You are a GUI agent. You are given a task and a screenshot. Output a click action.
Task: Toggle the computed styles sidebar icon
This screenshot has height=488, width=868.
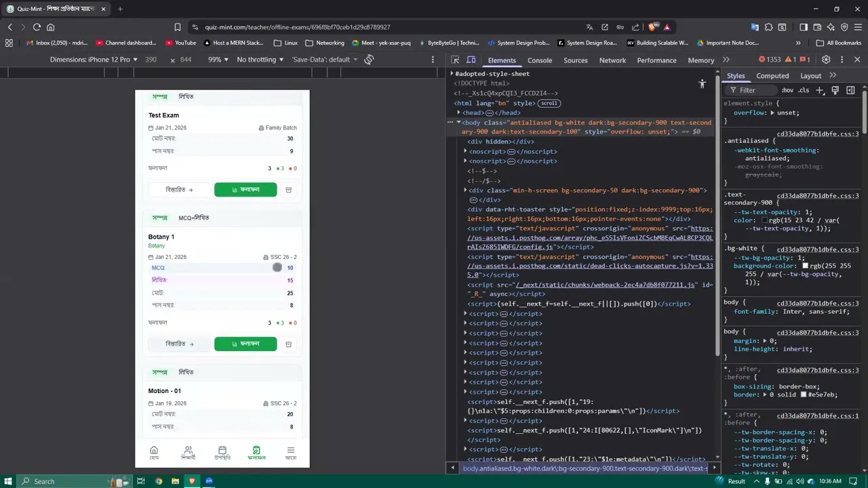(x=850, y=90)
